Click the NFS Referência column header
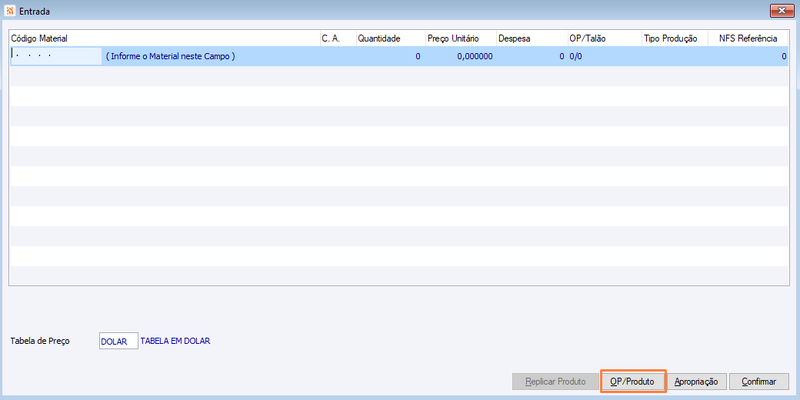This screenshot has width=800, height=400. coord(748,38)
